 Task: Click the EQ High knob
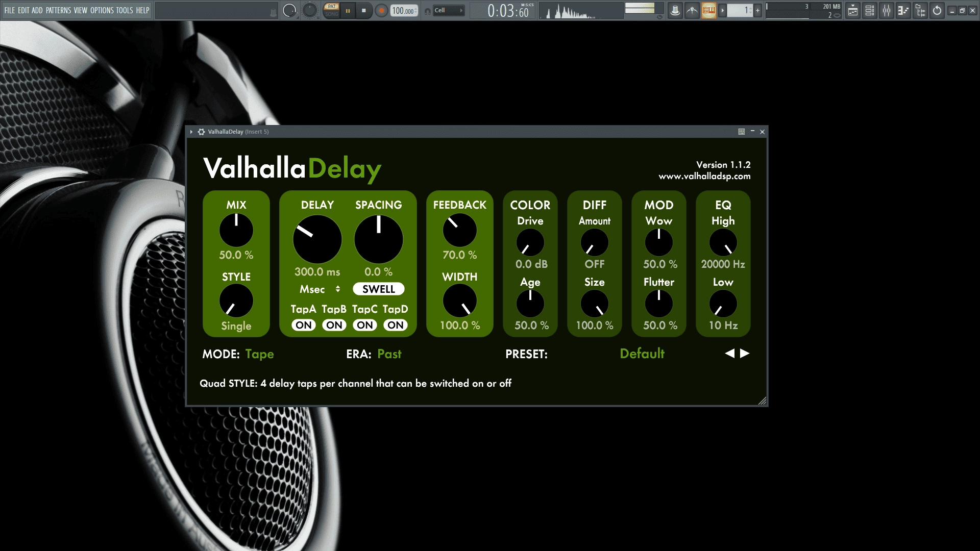click(723, 242)
